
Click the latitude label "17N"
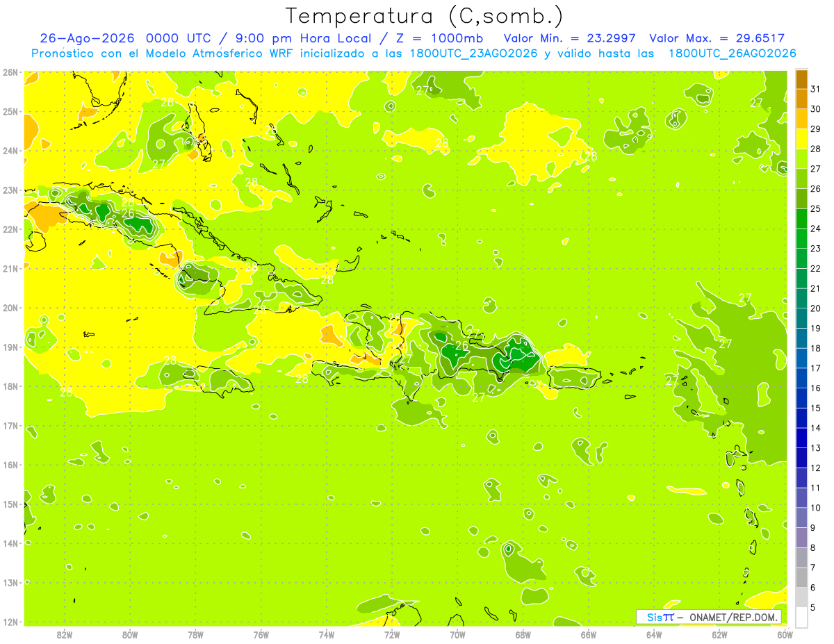[x=10, y=425]
